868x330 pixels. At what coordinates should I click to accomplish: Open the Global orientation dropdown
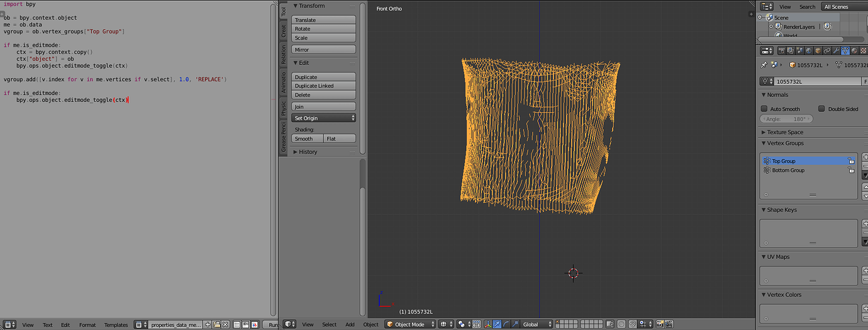click(537, 324)
